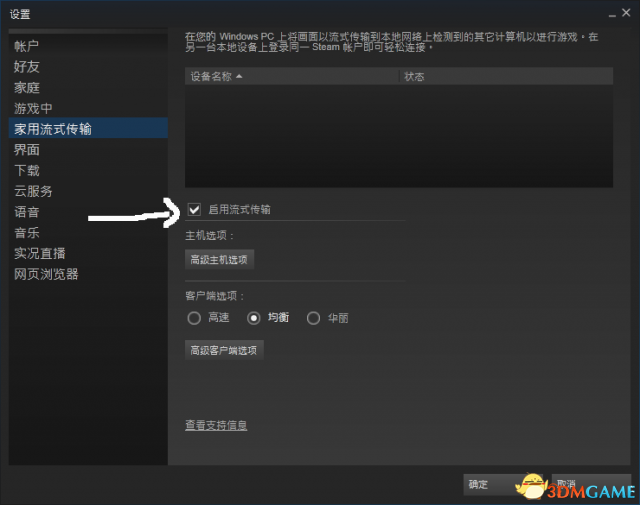Open the 查看支持信息 link
Screen dimensions: 640x505
pyautogui.click(x=216, y=425)
